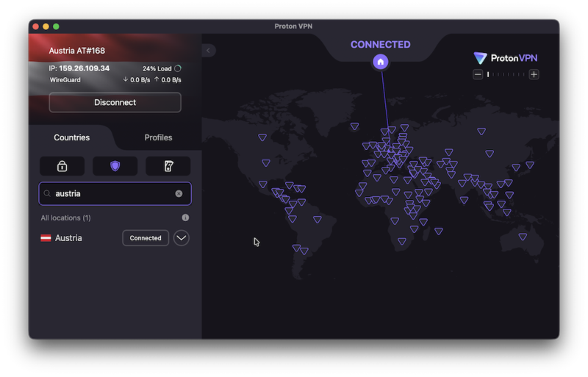The width and height of the screenshot is (588, 377).
Task: Switch to the Countries tab
Action: (71, 137)
